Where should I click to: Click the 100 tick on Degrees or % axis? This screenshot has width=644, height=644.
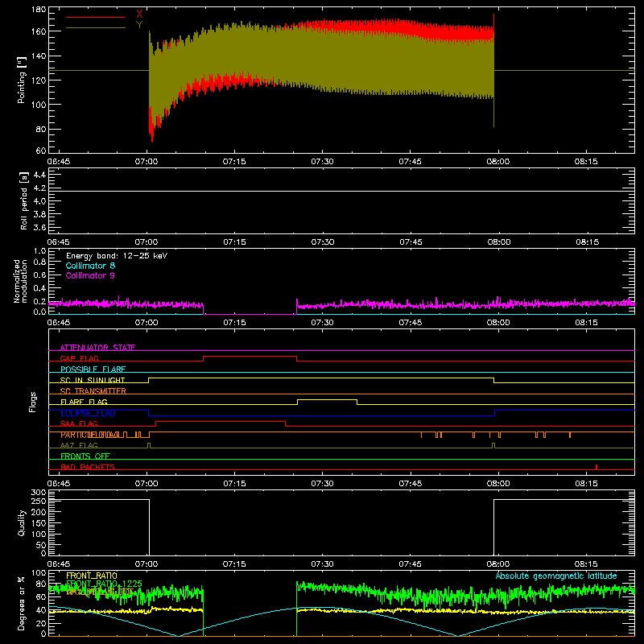click(39, 573)
